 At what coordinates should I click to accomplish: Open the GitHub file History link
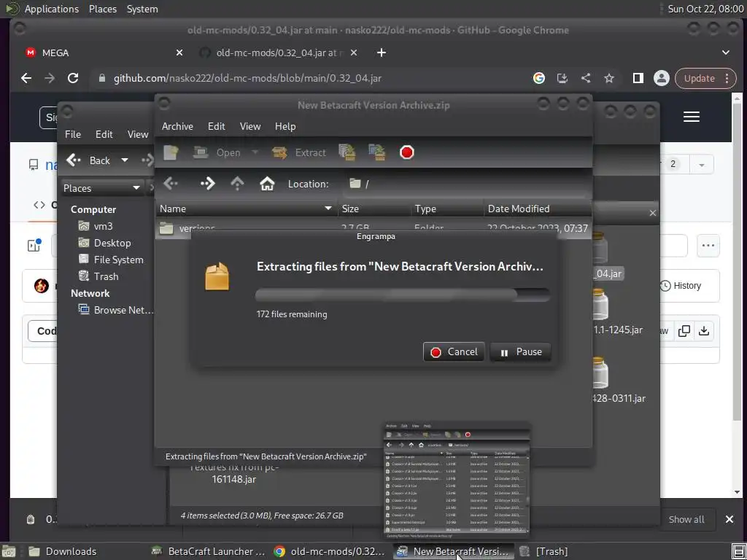[681, 286]
